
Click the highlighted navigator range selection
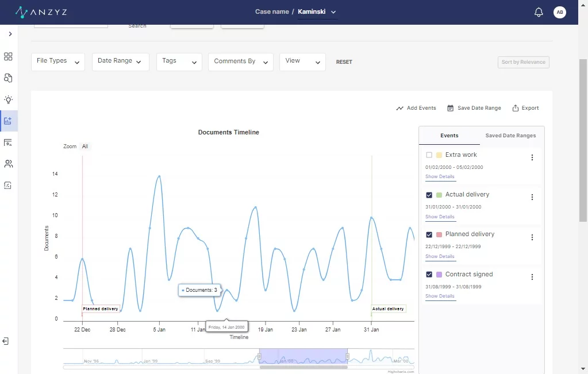click(303, 356)
